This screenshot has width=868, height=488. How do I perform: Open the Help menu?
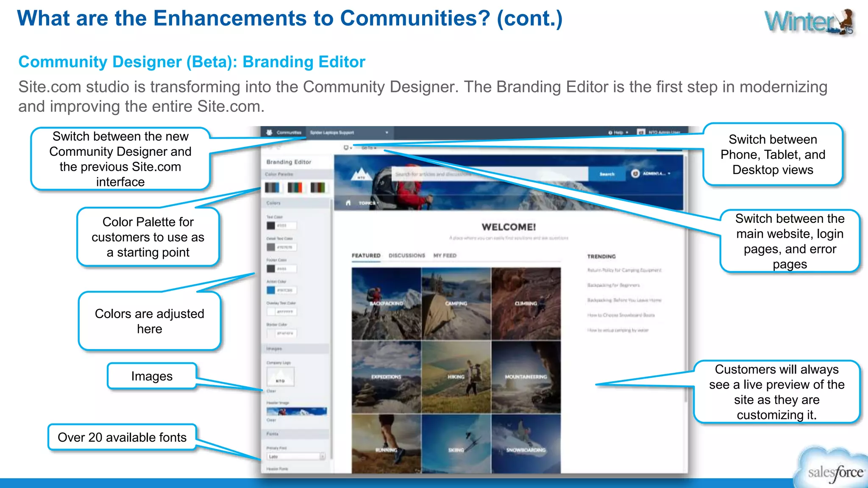point(618,133)
